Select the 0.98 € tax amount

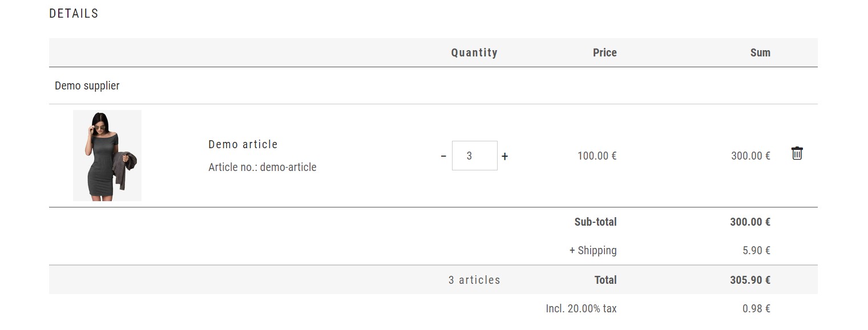pyautogui.click(x=757, y=308)
